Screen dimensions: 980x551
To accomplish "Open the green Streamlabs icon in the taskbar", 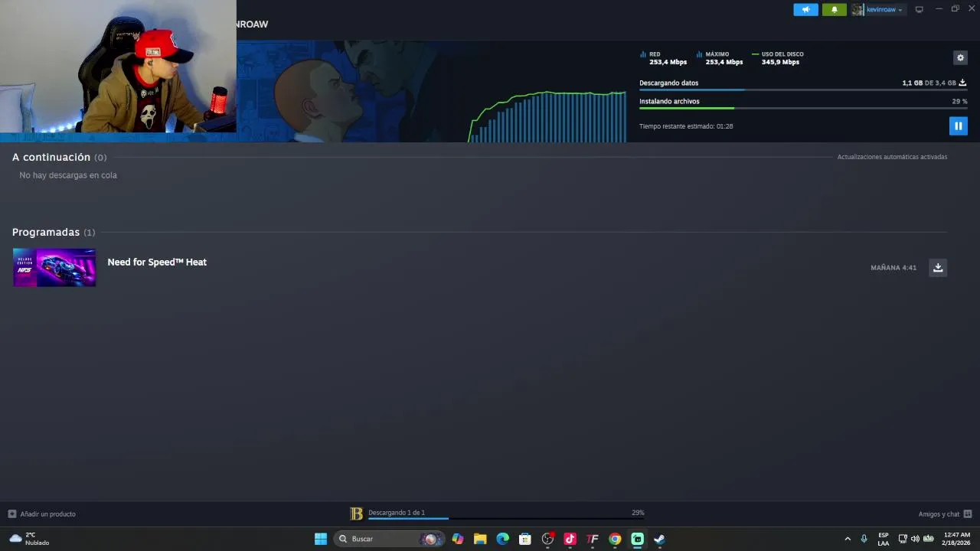I will (x=637, y=539).
